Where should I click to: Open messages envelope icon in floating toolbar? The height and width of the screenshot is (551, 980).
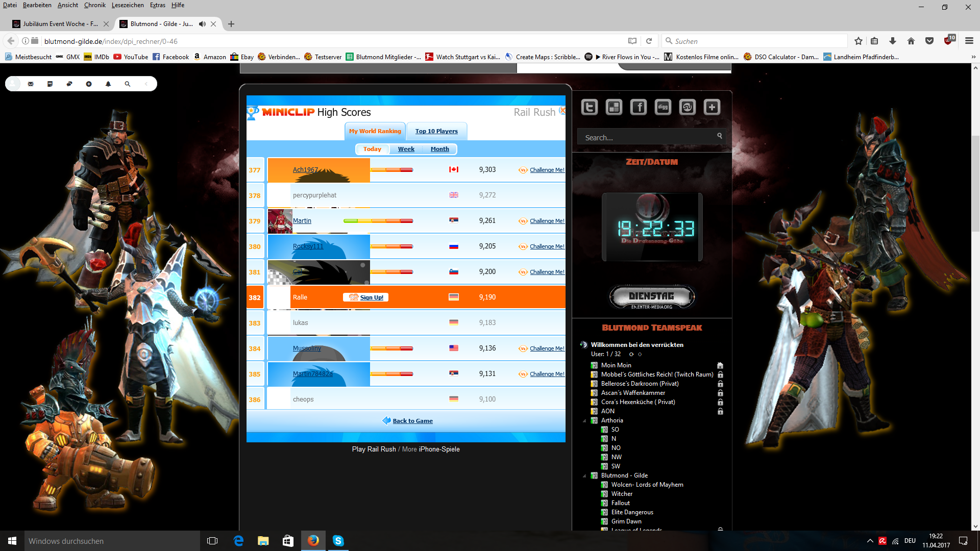tap(31, 84)
